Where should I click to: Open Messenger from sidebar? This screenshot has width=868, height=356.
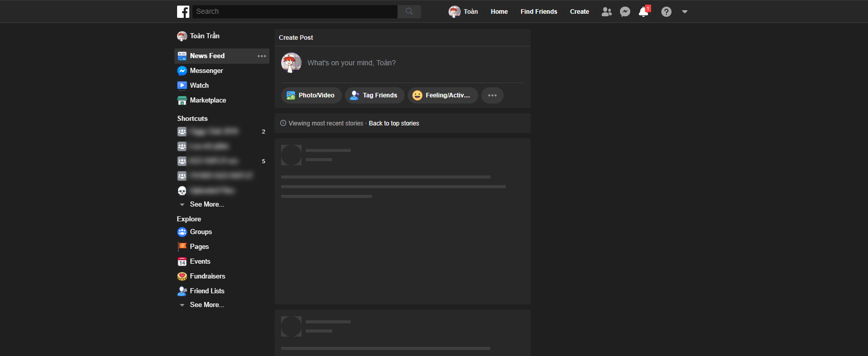(206, 71)
